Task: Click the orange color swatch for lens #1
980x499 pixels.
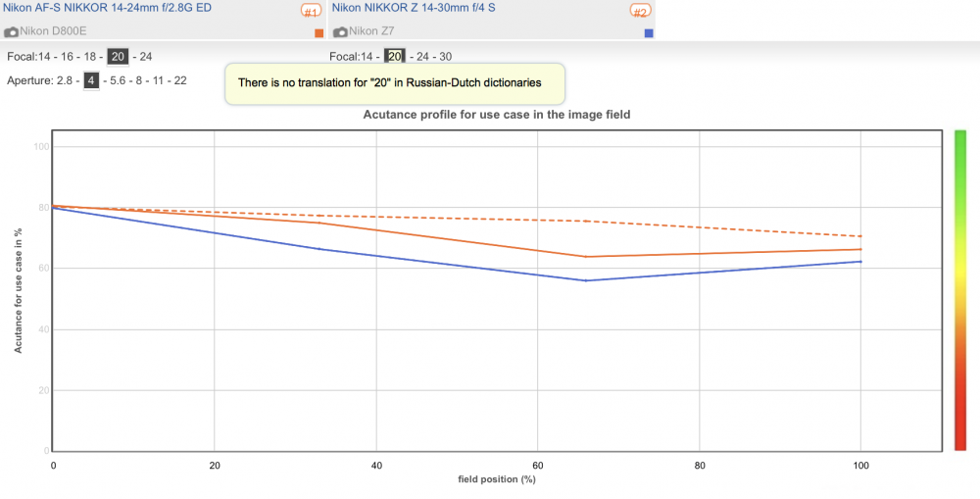Action: coord(318,33)
